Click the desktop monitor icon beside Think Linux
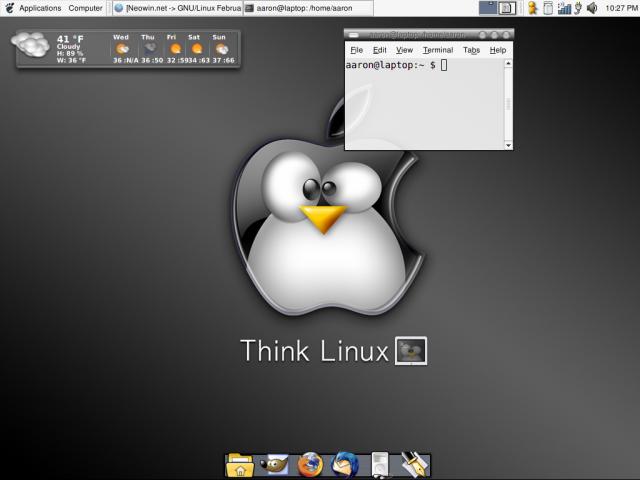Image resolution: width=640 pixels, height=480 pixels. (x=411, y=351)
